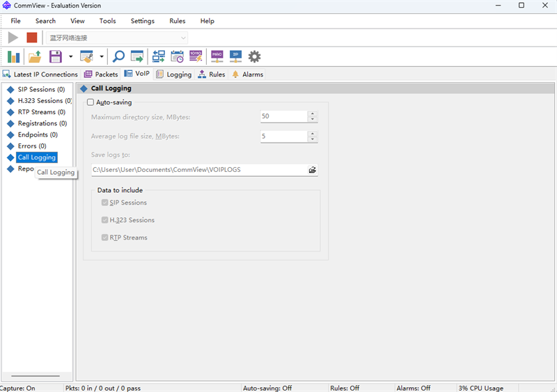The height and width of the screenshot is (392, 557).
Task: Open settings via the gear icon
Action: pos(254,56)
